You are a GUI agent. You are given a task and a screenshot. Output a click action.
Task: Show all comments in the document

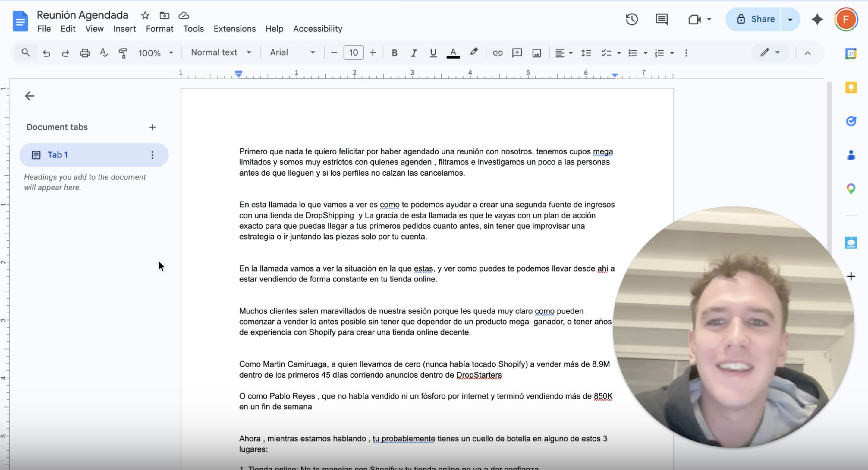click(662, 19)
